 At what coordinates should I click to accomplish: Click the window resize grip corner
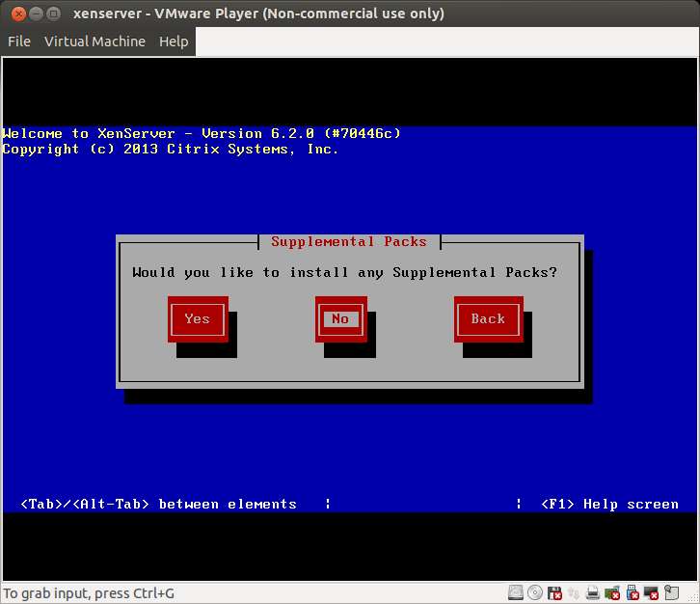[692, 598]
